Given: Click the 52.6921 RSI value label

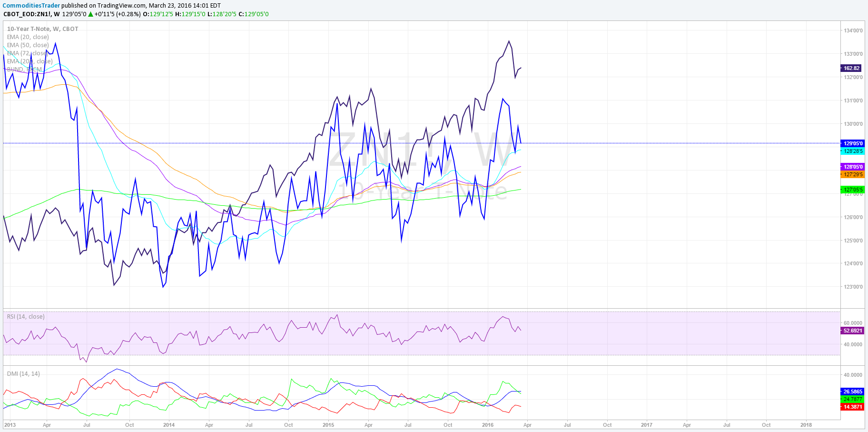Looking at the screenshot, I should click(x=852, y=331).
